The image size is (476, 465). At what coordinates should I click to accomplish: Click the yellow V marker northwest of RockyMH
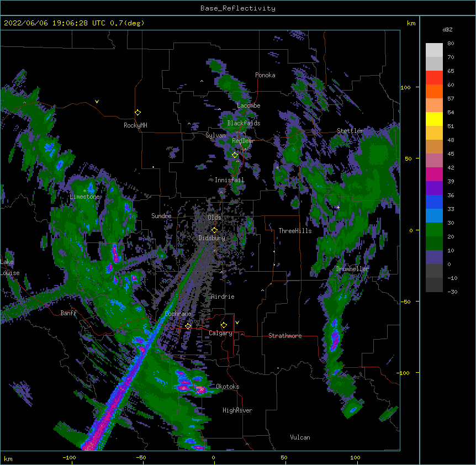(x=97, y=102)
